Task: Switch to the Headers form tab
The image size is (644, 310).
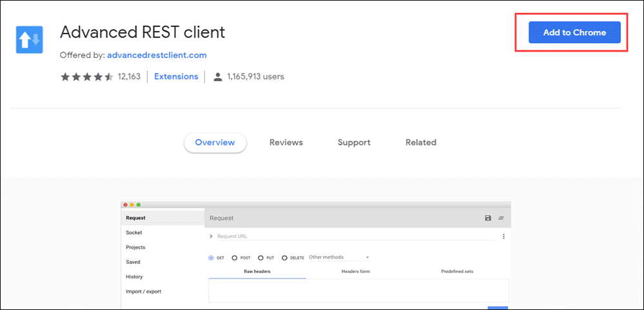Action: [x=356, y=271]
